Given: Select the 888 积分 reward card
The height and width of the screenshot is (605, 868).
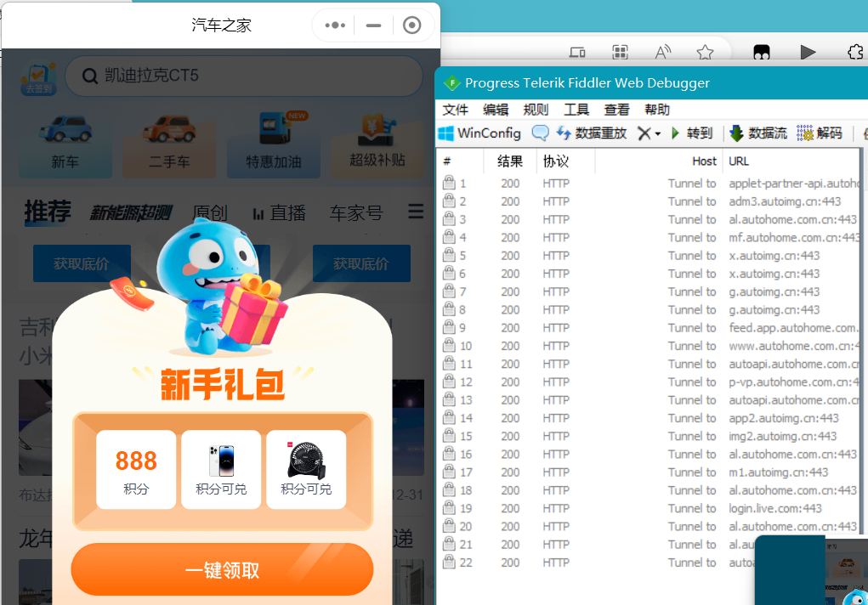Looking at the screenshot, I should click(136, 469).
